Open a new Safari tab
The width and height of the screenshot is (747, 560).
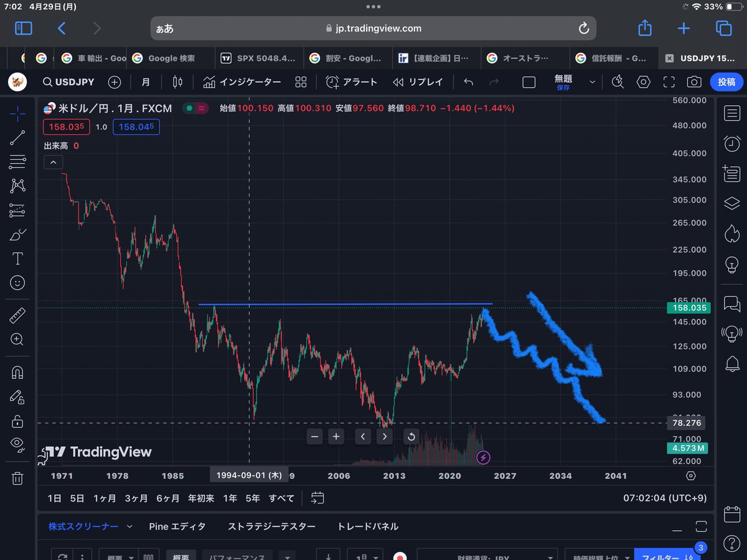tap(684, 28)
